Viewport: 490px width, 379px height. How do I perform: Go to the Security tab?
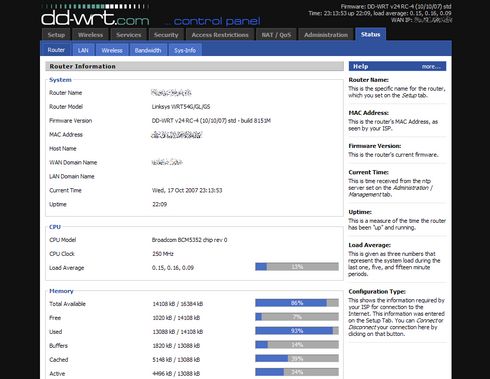[x=166, y=35]
